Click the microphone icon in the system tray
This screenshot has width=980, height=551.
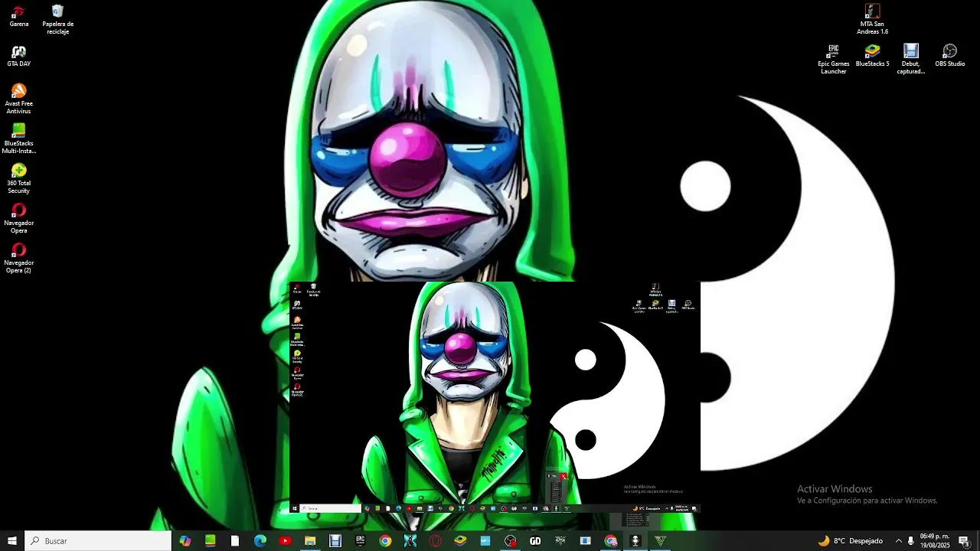[x=910, y=541]
